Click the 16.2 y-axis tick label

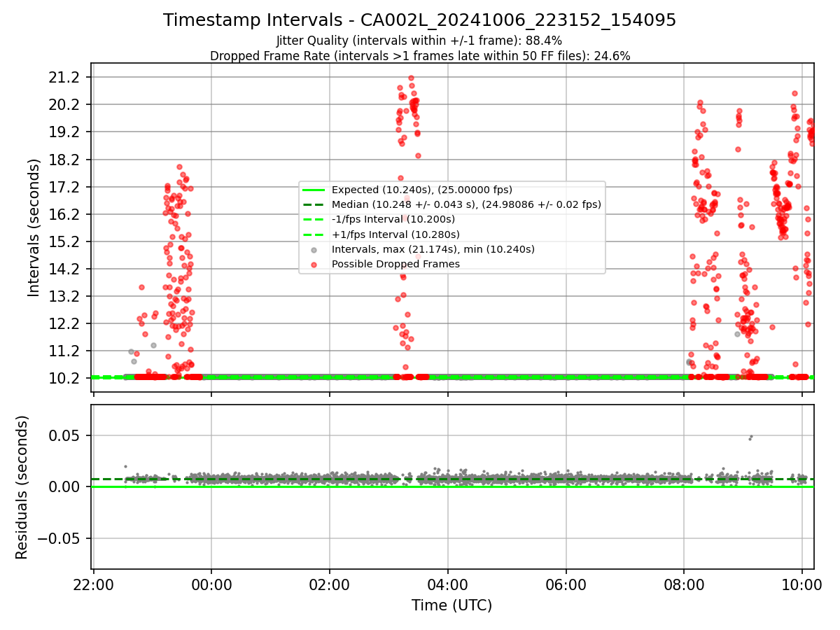click(65, 214)
